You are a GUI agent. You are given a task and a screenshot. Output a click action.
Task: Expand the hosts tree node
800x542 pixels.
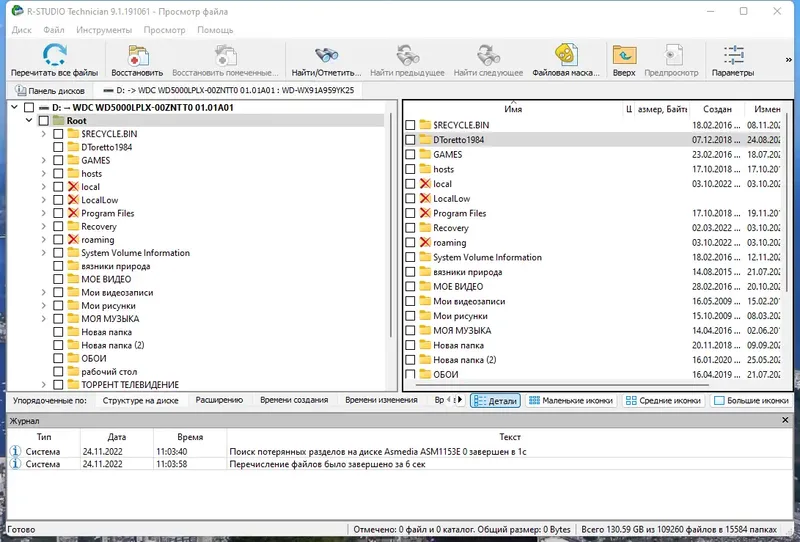coord(43,174)
